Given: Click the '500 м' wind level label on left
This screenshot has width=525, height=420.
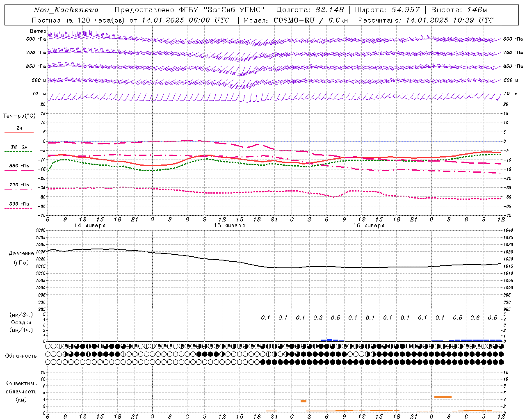Looking at the screenshot, I should [39, 80].
